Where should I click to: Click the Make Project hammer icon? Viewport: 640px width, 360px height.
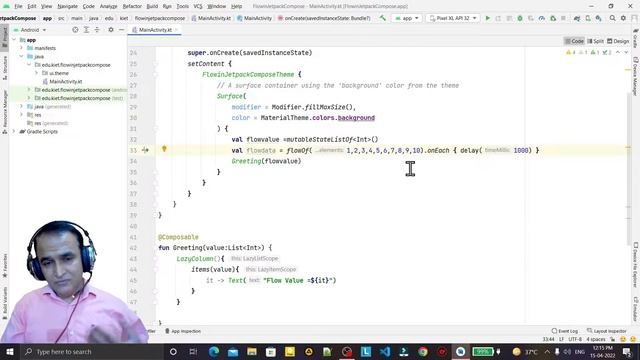(382, 18)
